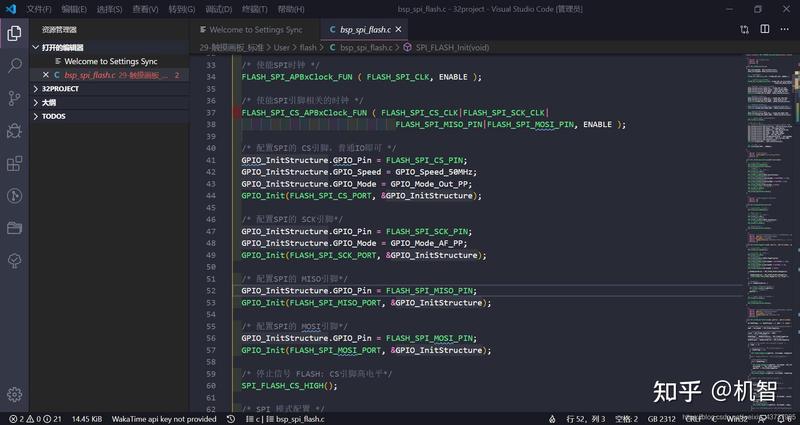Open the Source Control view
800x425 pixels.
click(x=14, y=98)
